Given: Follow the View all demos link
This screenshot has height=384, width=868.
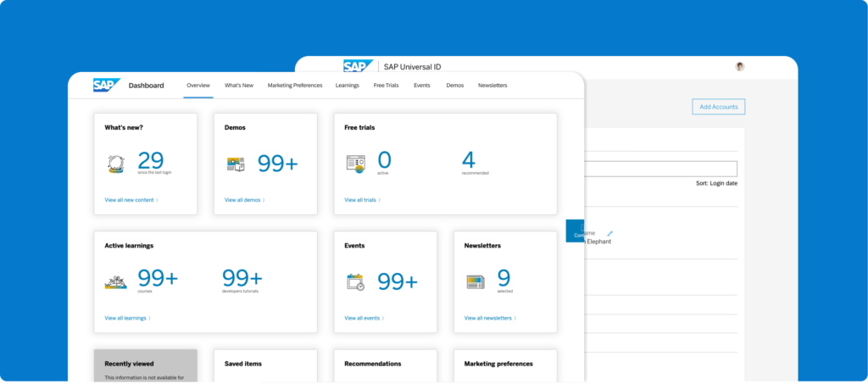Looking at the screenshot, I should (245, 200).
